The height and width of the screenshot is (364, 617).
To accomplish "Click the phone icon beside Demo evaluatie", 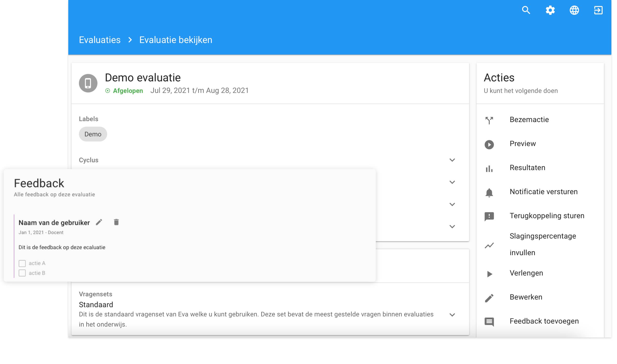I will tap(88, 83).
